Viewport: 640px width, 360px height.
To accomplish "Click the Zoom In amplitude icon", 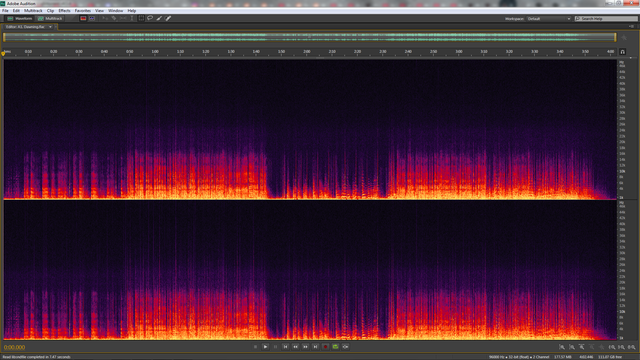I will click(562, 347).
